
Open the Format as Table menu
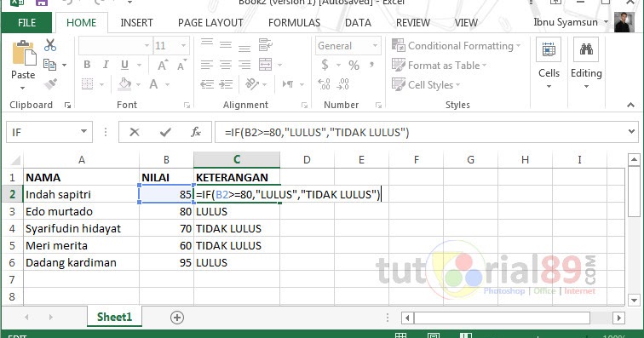pos(439,65)
